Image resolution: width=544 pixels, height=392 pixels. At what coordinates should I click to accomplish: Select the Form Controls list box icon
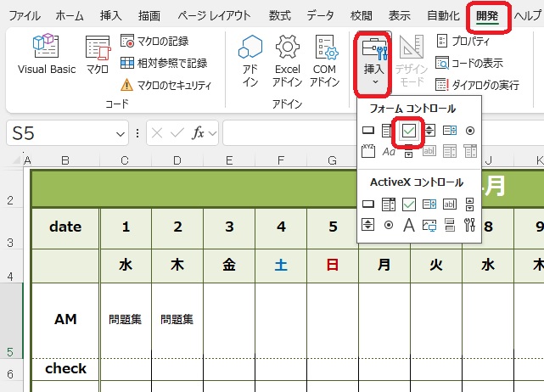(450, 131)
